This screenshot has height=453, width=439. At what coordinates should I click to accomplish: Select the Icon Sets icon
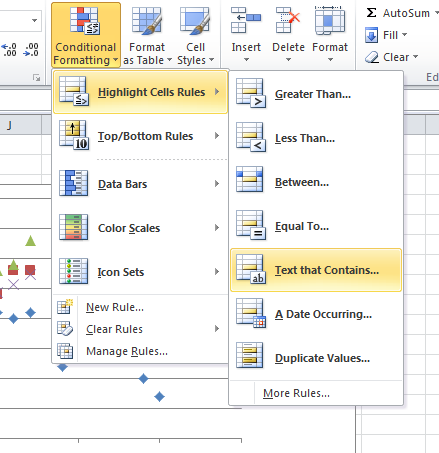[x=74, y=271]
